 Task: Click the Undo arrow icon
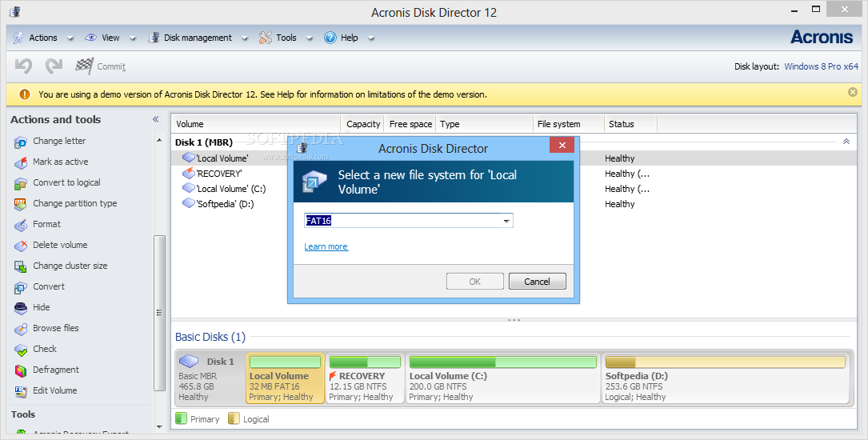[23, 66]
